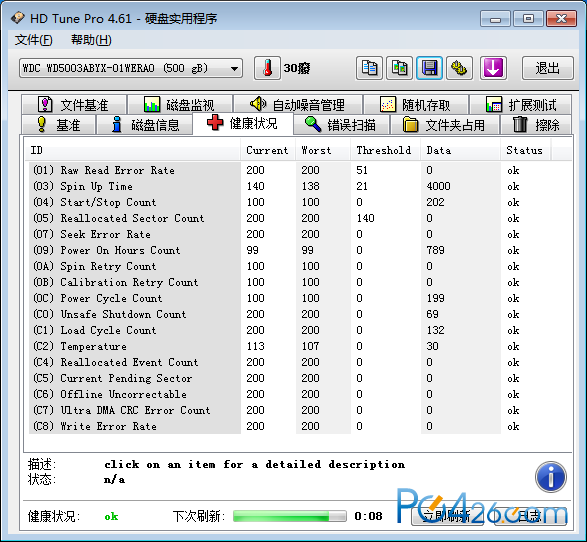
Task: Open the 帮助 menu
Action: 91,40
